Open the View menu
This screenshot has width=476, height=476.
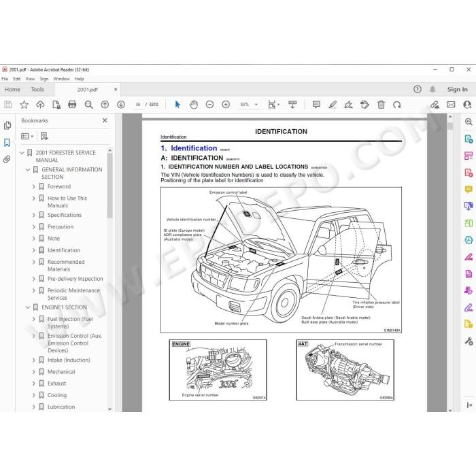pyautogui.click(x=30, y=79)
